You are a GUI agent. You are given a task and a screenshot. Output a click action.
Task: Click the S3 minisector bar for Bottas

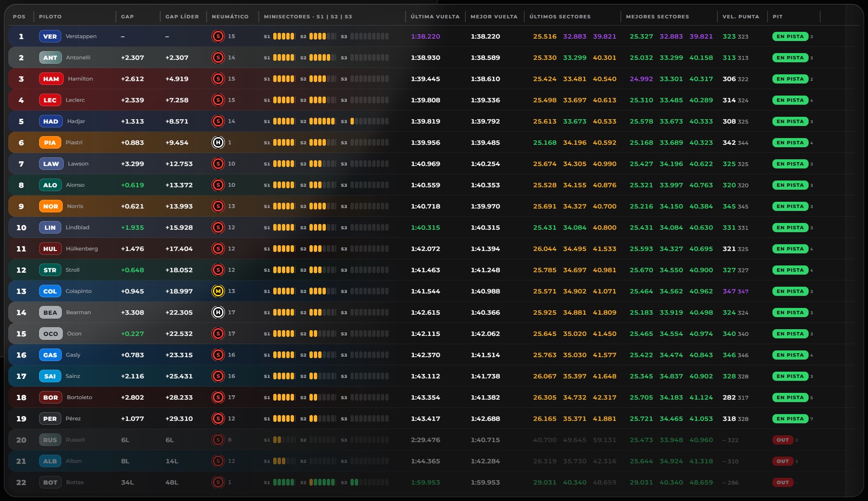point(369,482)
